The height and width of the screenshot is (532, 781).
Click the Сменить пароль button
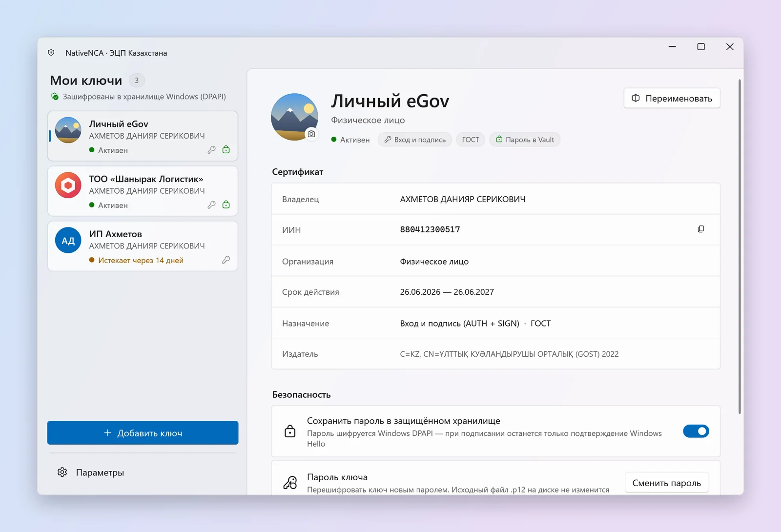coord(667,483)
